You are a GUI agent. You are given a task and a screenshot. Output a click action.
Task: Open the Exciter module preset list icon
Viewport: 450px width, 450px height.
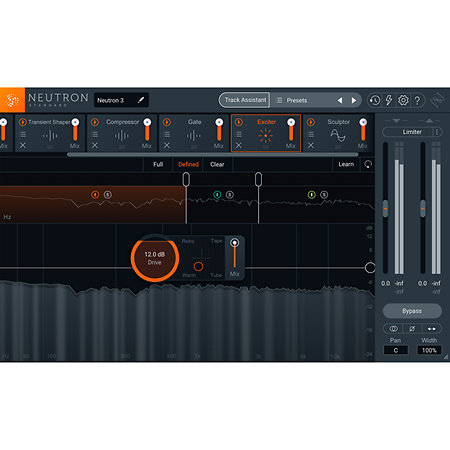(x=239, y=134)
